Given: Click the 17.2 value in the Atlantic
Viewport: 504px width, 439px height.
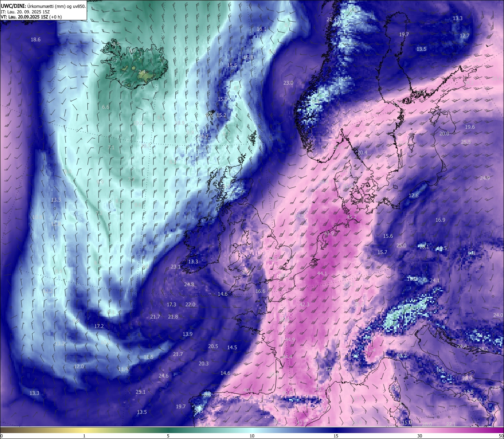Looking at the screenshot, I should 99,326.
